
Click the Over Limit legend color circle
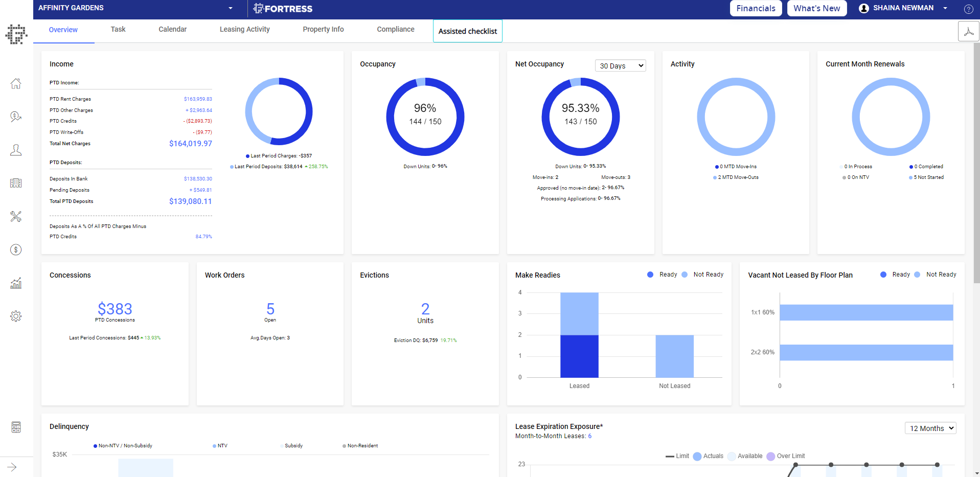pos(771,456)
